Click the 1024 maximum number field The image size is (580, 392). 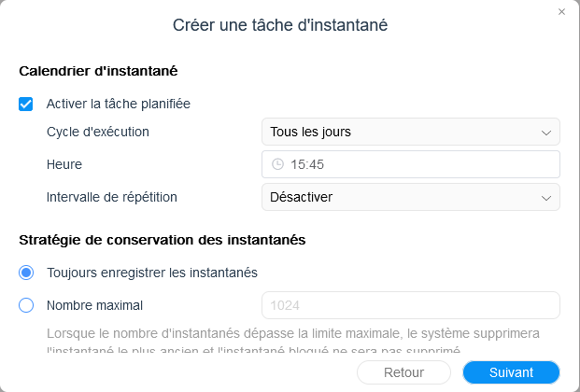pos(410,305)
